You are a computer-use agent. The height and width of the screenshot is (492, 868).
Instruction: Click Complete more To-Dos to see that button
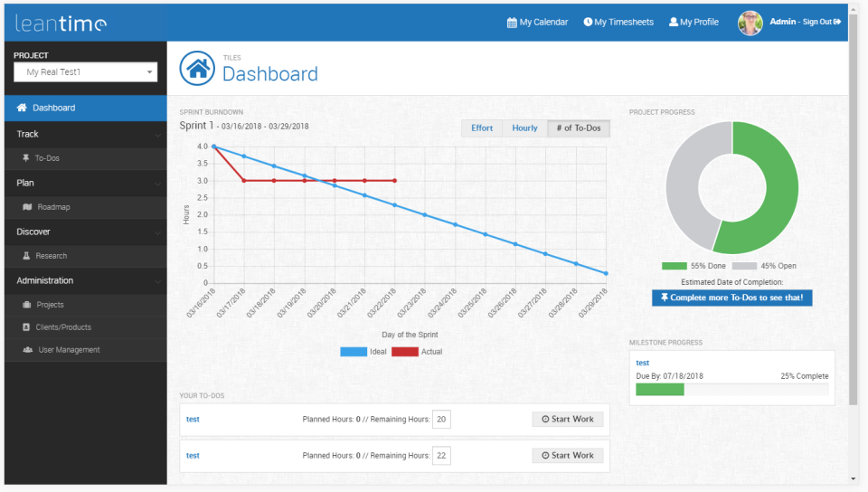(731, 298)
